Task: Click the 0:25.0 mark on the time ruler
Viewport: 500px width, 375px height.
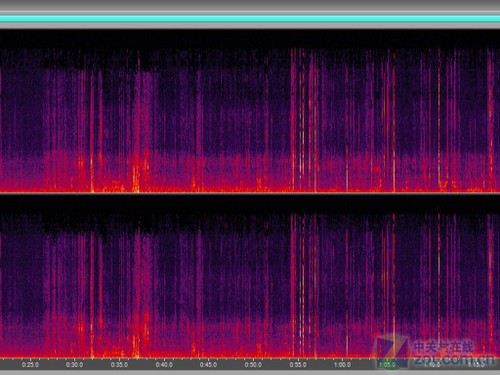Action: click(30, 365)
